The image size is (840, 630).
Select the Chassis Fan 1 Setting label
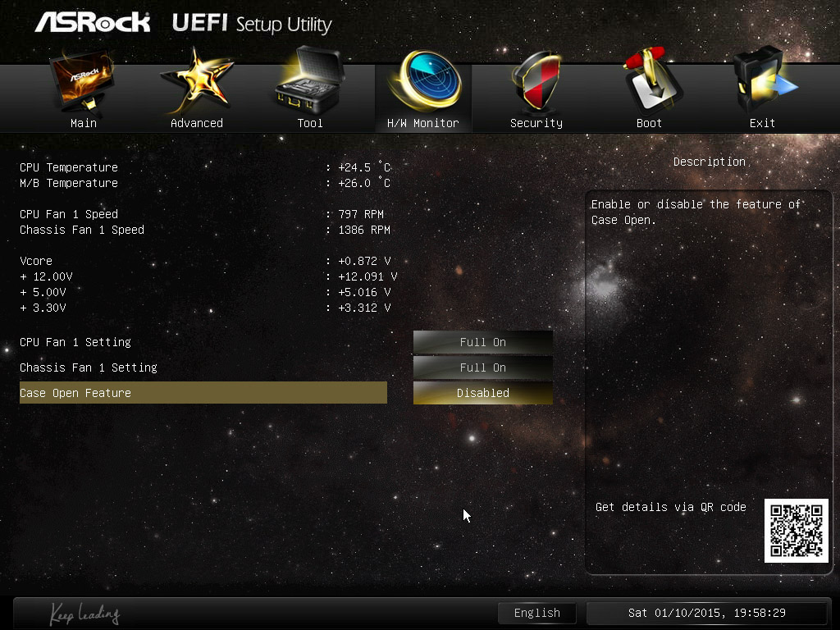89,367
